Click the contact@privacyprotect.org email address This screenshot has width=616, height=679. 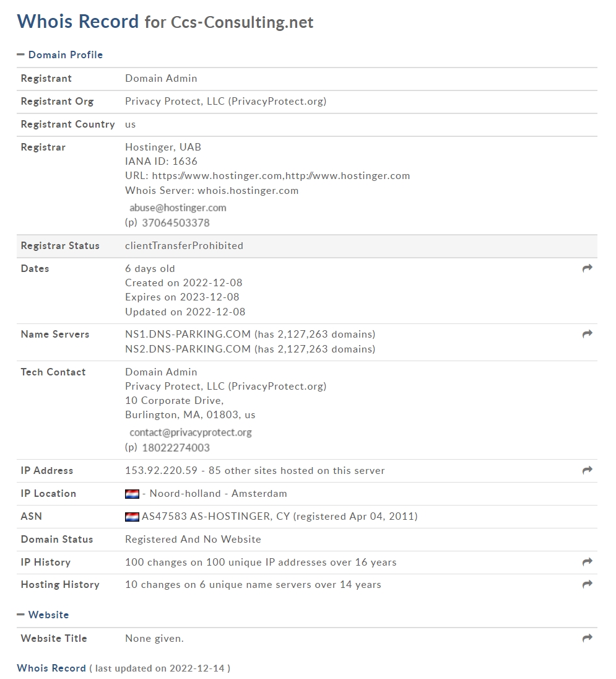(190, 432)
